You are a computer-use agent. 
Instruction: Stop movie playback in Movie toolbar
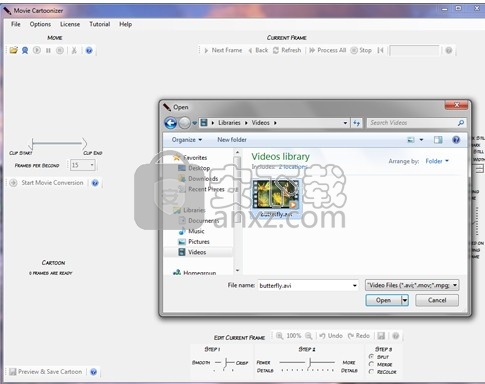(60, 50)
